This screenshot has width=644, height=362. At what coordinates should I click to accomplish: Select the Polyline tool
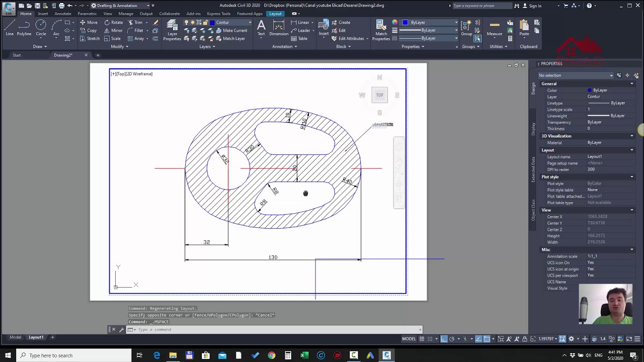24,28
